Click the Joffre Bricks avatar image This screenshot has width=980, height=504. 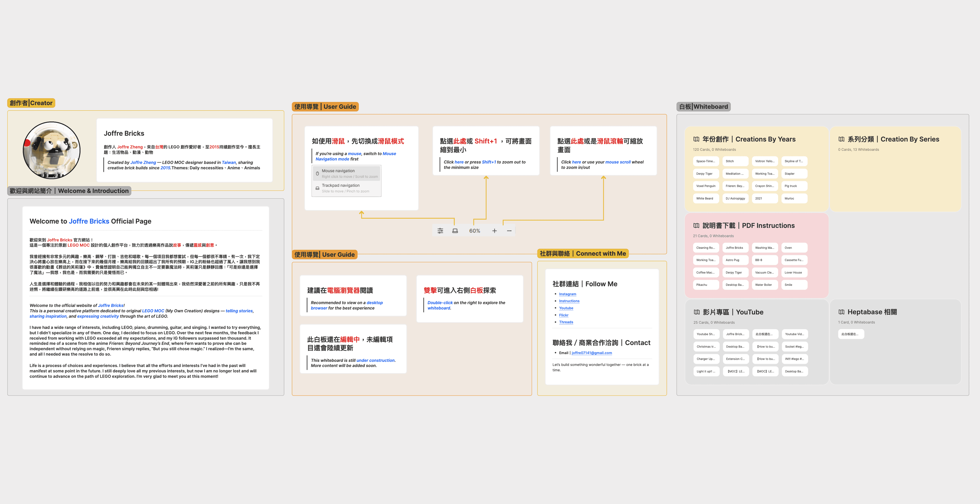coord(52,151)
